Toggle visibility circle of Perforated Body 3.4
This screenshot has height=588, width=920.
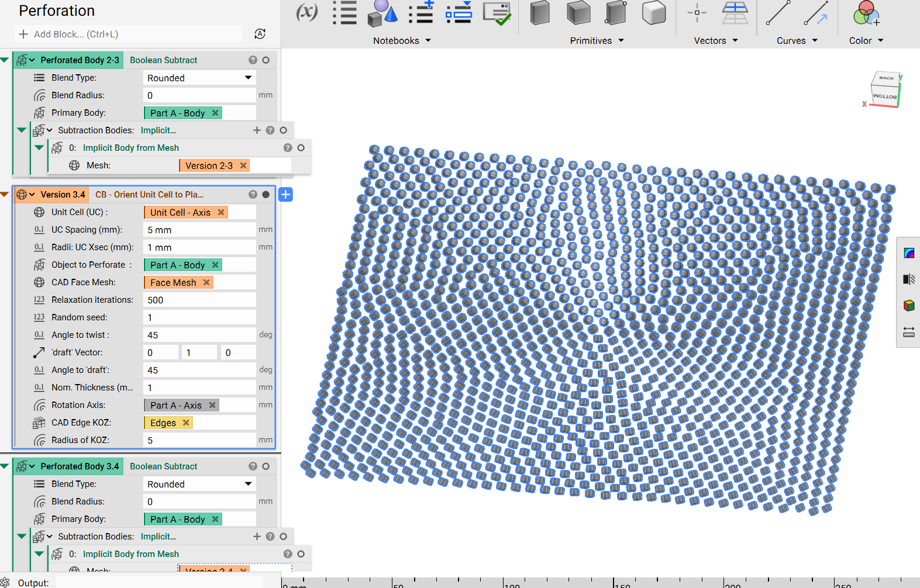[x=266, y=466]
